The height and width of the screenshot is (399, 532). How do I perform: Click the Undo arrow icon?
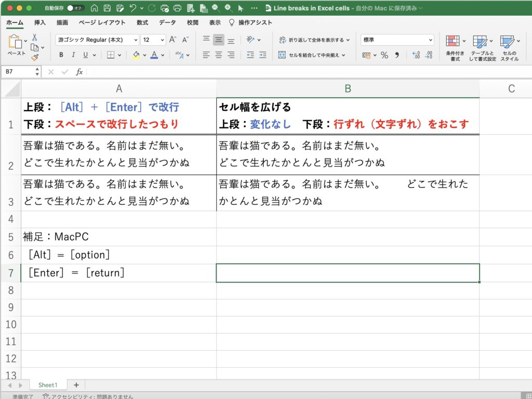pos(133,8)
